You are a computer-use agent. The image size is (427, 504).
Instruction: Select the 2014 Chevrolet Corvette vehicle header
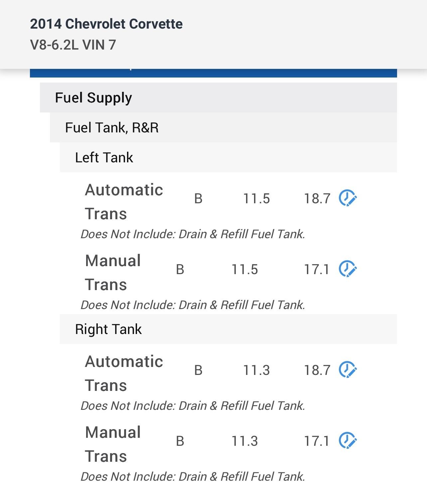(106, 24)
